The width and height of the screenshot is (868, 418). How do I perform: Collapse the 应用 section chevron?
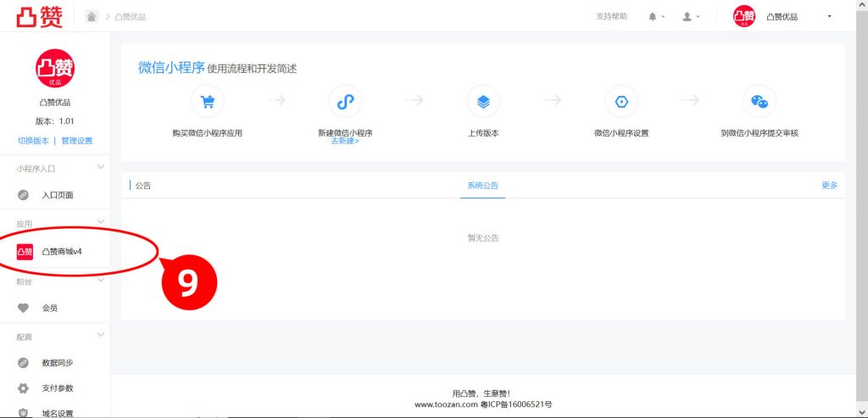click(101, 221)
